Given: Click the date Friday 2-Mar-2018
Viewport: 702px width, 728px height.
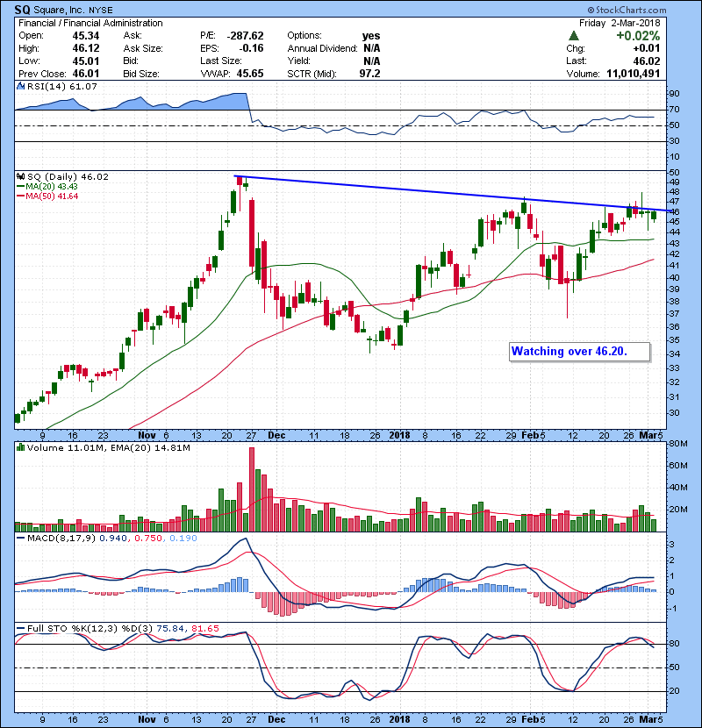Looking at the screenshot, I should 620,23.
